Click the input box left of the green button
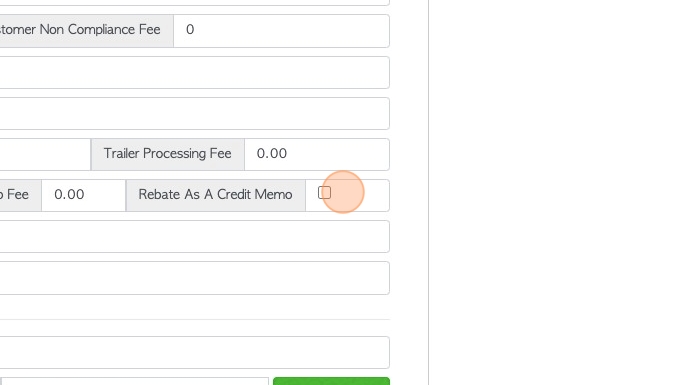This screenshot has height=385, width=688. [x=134, y=381]
